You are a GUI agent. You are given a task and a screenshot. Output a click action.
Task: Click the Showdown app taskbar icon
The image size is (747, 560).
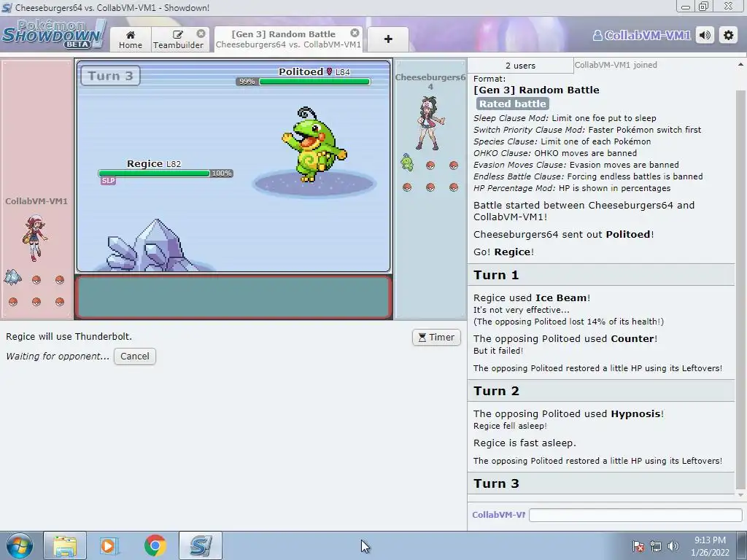tap(201, 545)
